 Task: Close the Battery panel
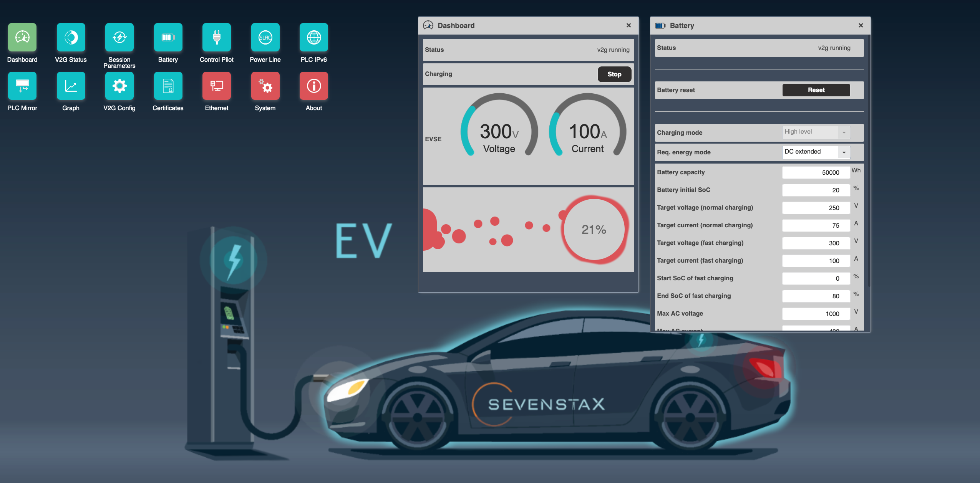861,25
